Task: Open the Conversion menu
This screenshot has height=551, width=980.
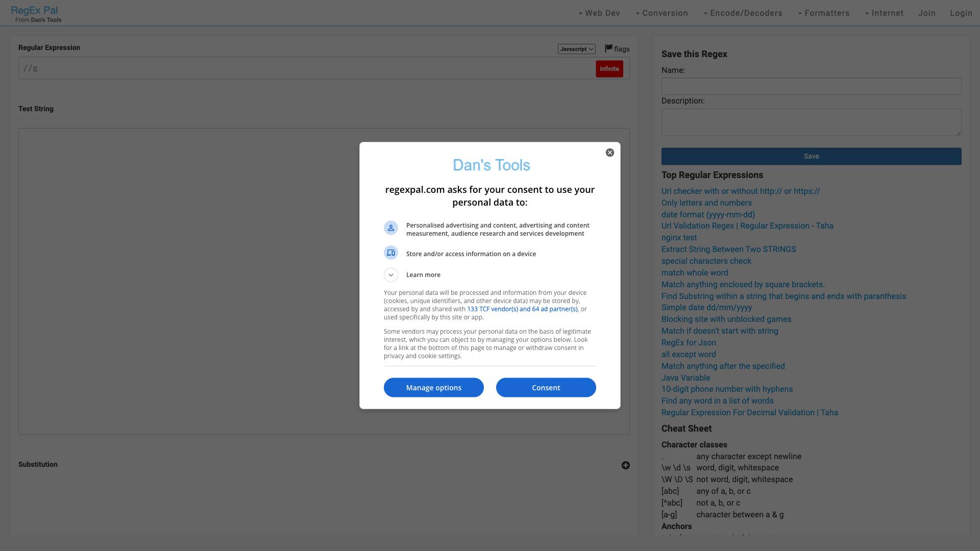Action: (x=662, y=13)
